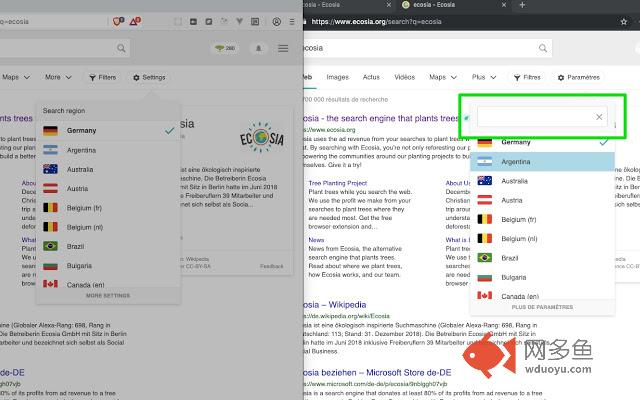The height and width of the screenshot is (400, 640).
Task: Switch to Vidéos tab in right window
Action: 404,77
